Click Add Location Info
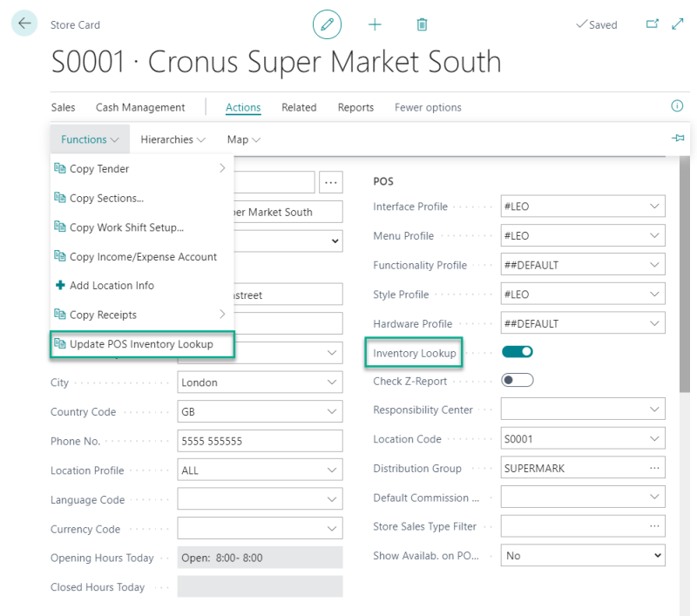 (x=110, y=285)
